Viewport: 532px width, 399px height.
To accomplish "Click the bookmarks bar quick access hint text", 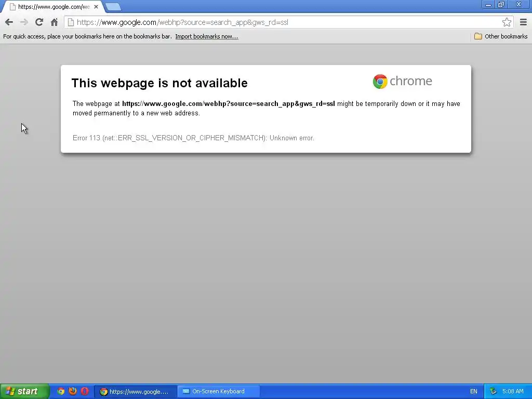I will coord(87,36).
